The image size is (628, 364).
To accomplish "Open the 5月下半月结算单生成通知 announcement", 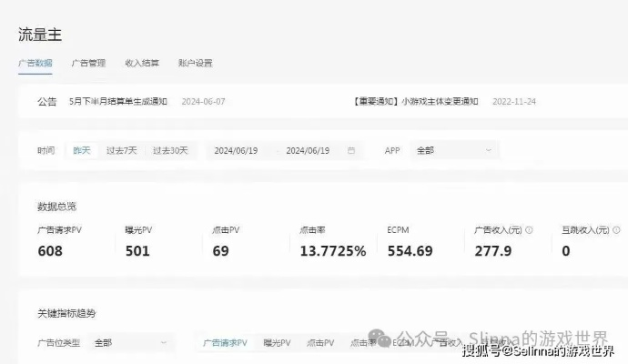I will coord(118,101).
